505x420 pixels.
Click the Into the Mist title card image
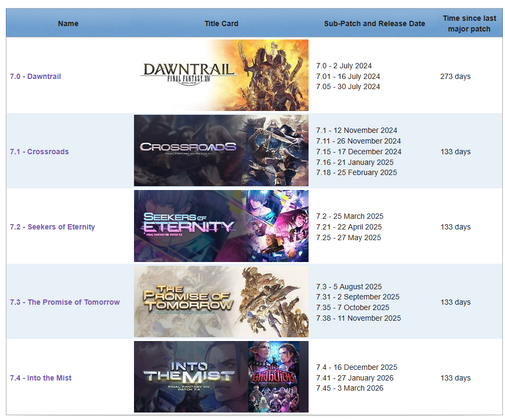point(221,377)
